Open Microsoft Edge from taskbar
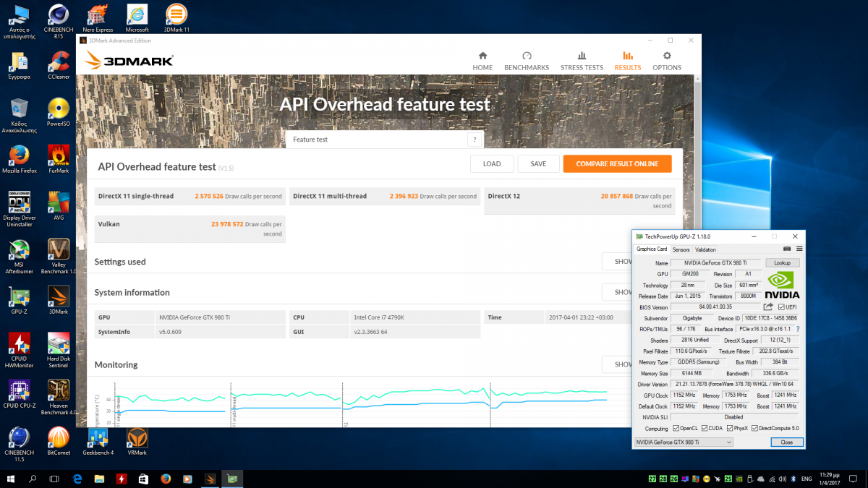The height and width of the screenshot is (488, 868). [x=77, y=479]
